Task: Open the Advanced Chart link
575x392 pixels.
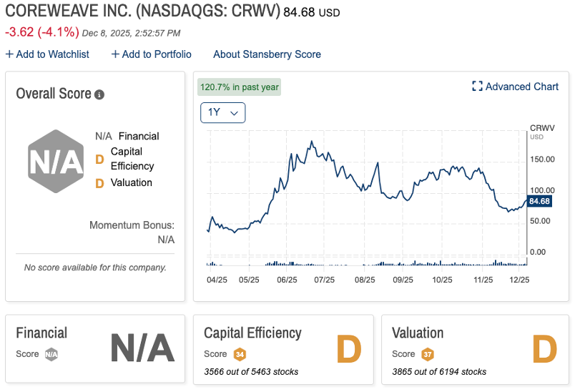Action: pyautogui.click(x=521, y=87)
